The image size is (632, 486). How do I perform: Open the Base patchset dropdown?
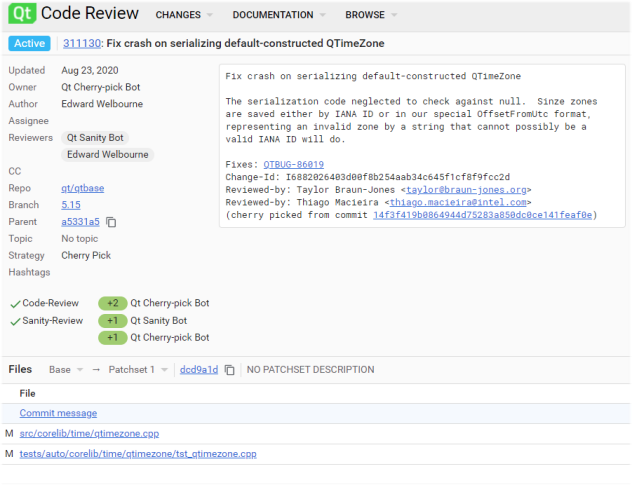pyautogui.click(x=66, y=370)
